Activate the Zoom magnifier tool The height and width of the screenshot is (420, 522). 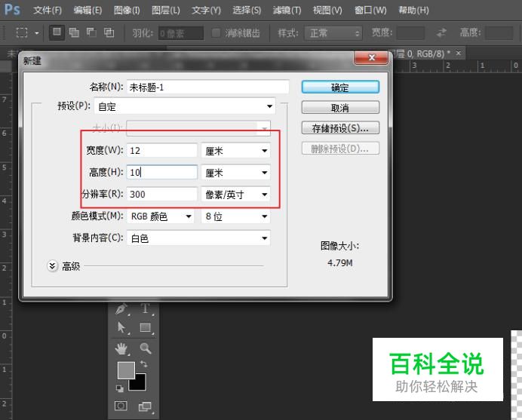[146, 348]
